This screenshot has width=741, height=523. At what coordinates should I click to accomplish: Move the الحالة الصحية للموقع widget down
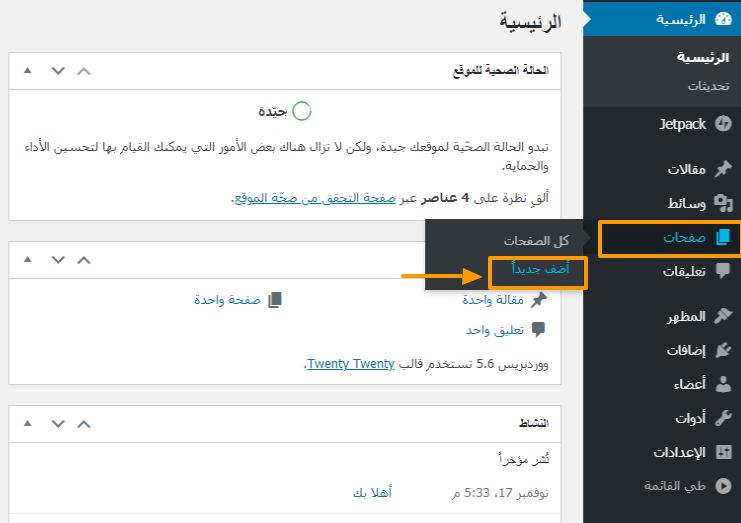[58, 71]
